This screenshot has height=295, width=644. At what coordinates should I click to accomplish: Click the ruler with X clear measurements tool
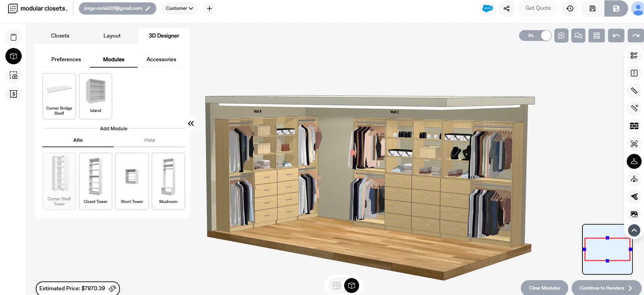click(634, 108)
